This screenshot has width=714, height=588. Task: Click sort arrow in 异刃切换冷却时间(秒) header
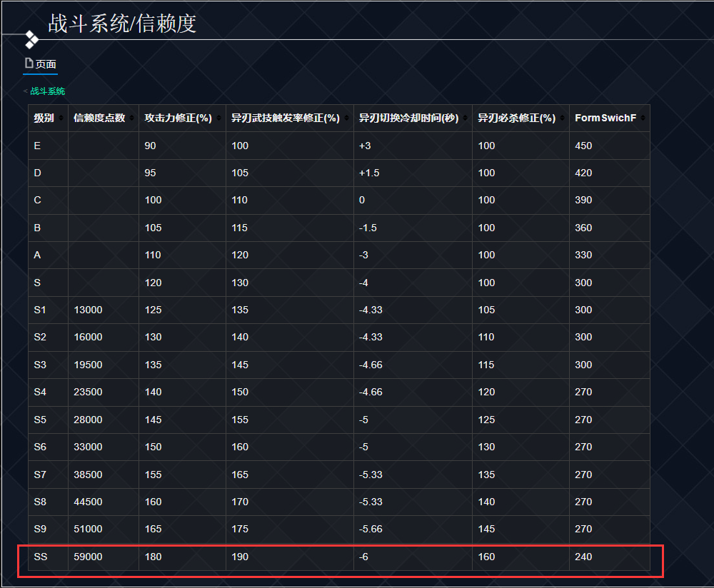pos(465,118)
